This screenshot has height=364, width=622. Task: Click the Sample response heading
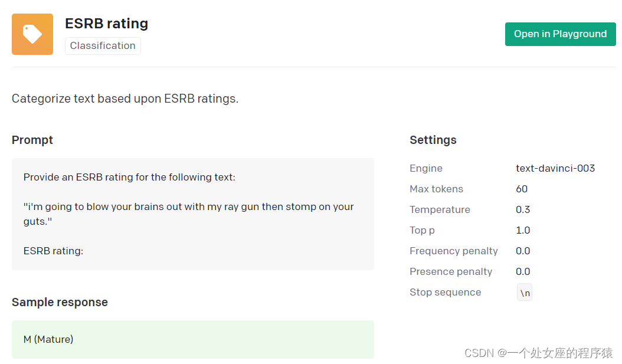tap(60, 302)
